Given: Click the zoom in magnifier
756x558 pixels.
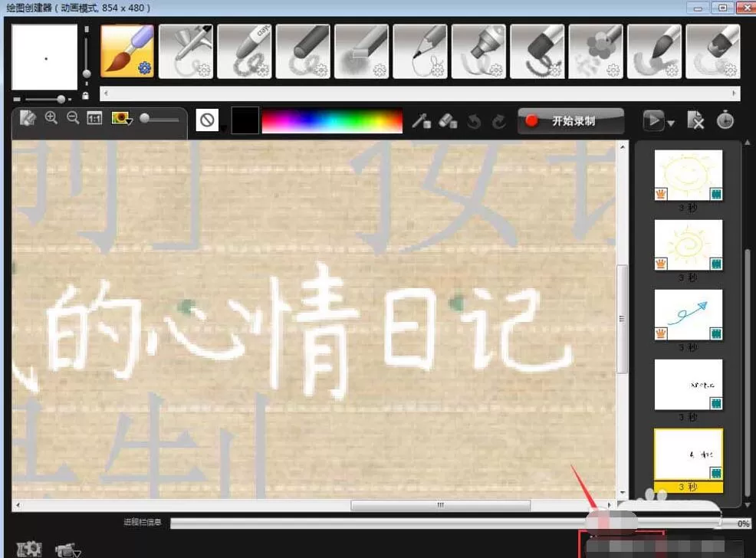Looking at the screenshot, I should [51, 118].
